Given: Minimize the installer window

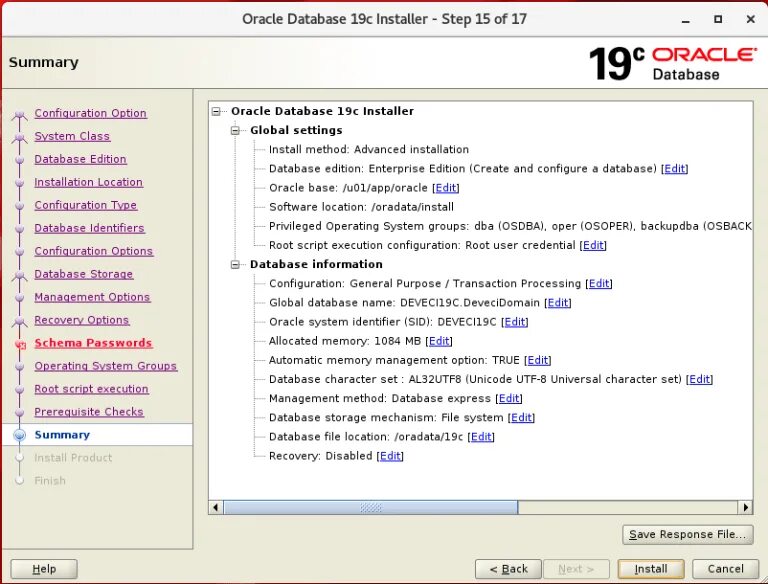Looking at the screenshot, I should (x=686, y=20).
